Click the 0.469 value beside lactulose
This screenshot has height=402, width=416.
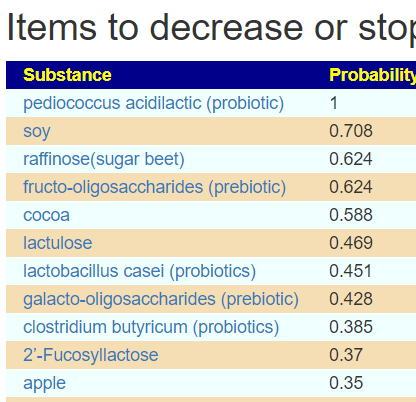pyautogui.click(x=351, y=243)
